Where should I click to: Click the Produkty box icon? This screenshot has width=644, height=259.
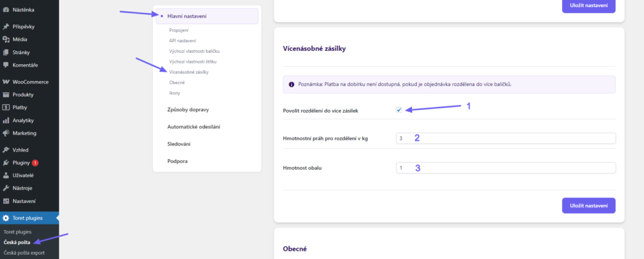click(x=6, y=94)
